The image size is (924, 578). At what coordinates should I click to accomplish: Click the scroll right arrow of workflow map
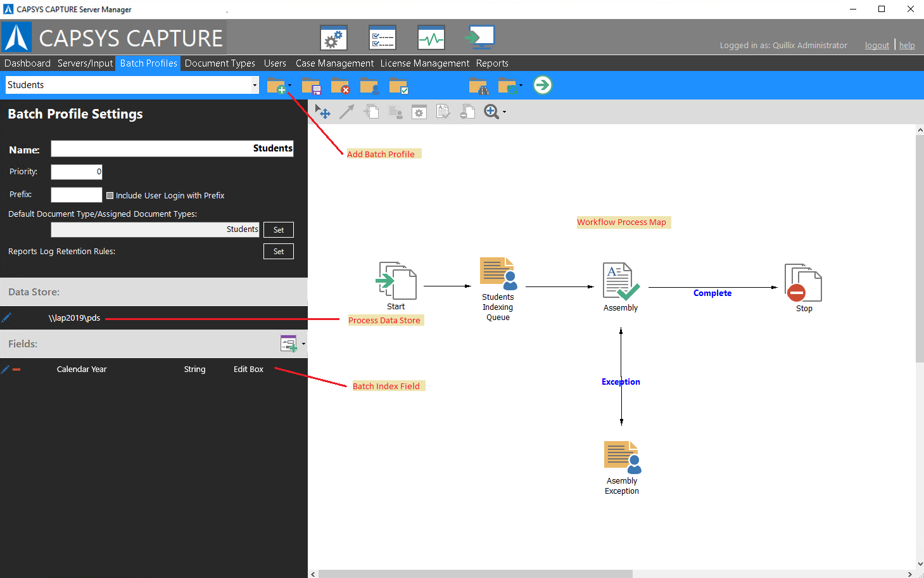click(910, 574)
